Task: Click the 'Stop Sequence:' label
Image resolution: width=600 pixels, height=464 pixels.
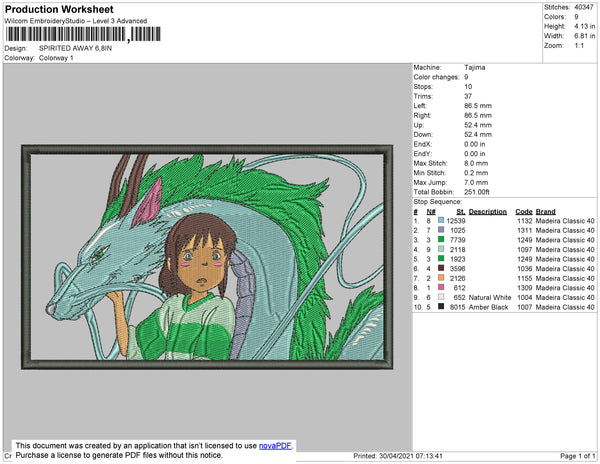Action: click(x=438, y=202)
